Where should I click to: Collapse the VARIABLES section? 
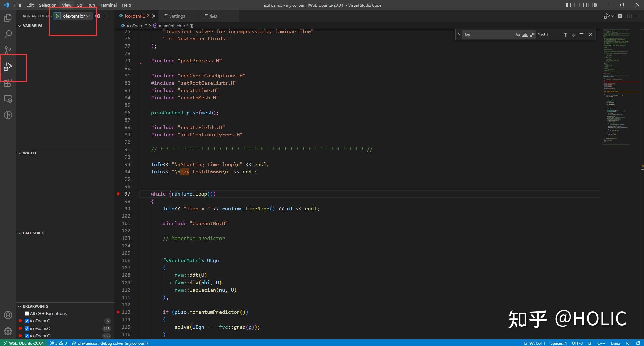[19, 25]
